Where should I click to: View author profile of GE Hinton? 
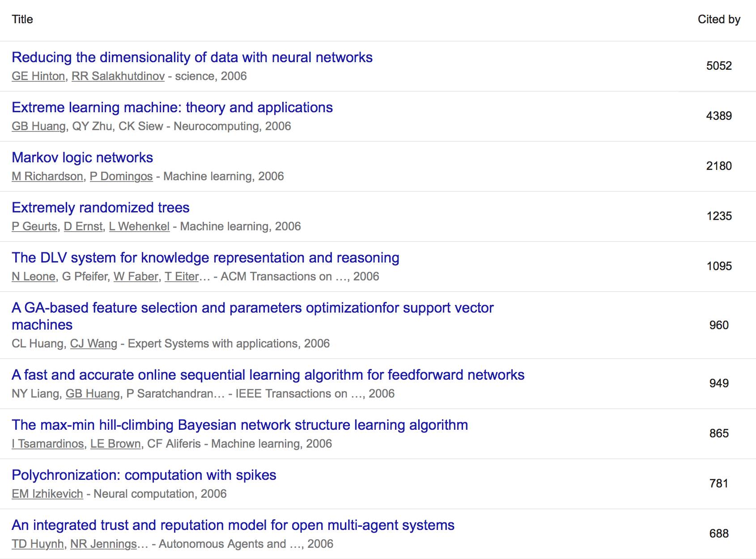[x=38, y=76]
